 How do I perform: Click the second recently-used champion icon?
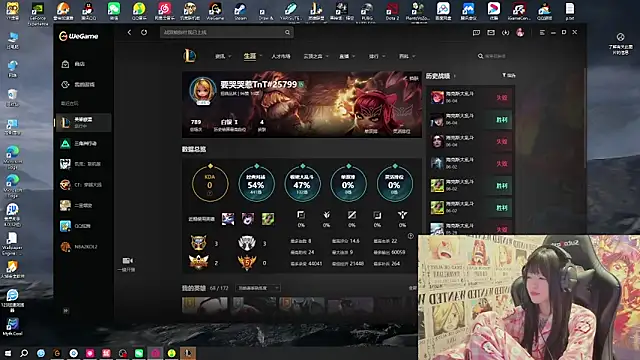click(248, 219)
